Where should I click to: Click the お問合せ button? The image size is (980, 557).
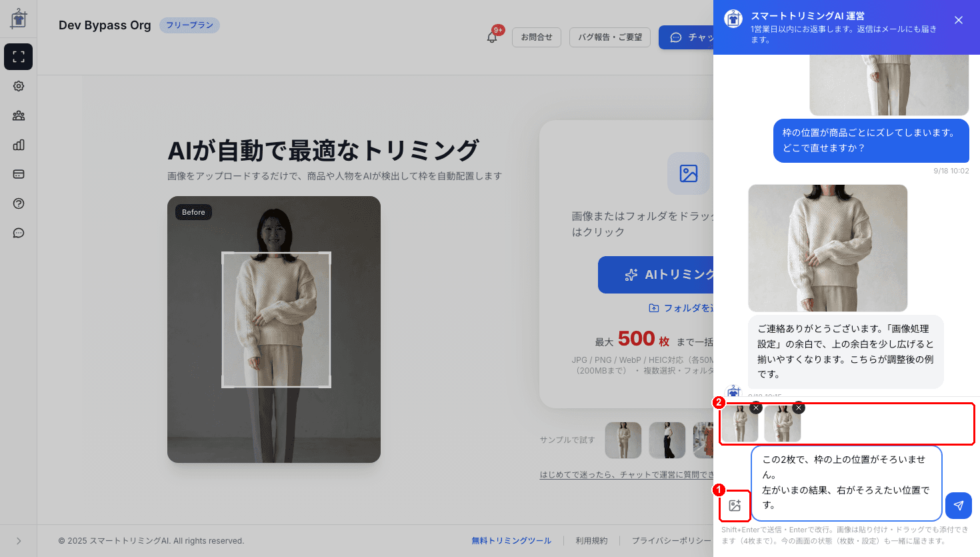pyautogui.click(x=537, y=37)
